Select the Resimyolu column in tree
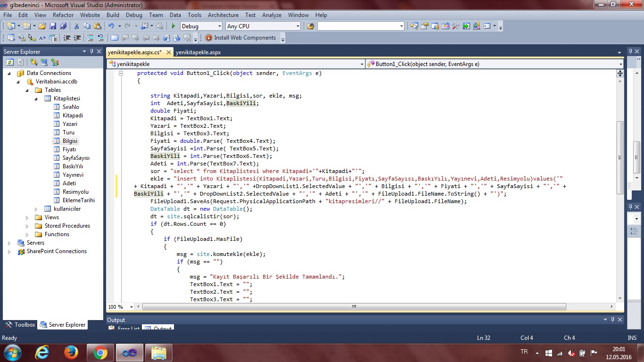Screen dimensions: 644x362 (75, 192)
